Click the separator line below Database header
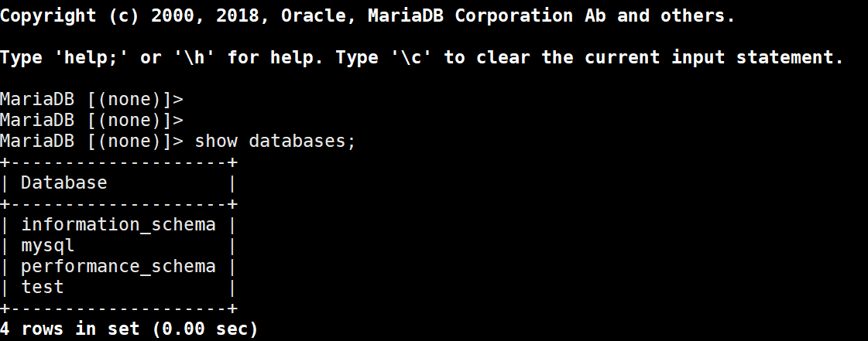Image resolution: width=868 pixels, height=341 pixels. pos(118,204)
